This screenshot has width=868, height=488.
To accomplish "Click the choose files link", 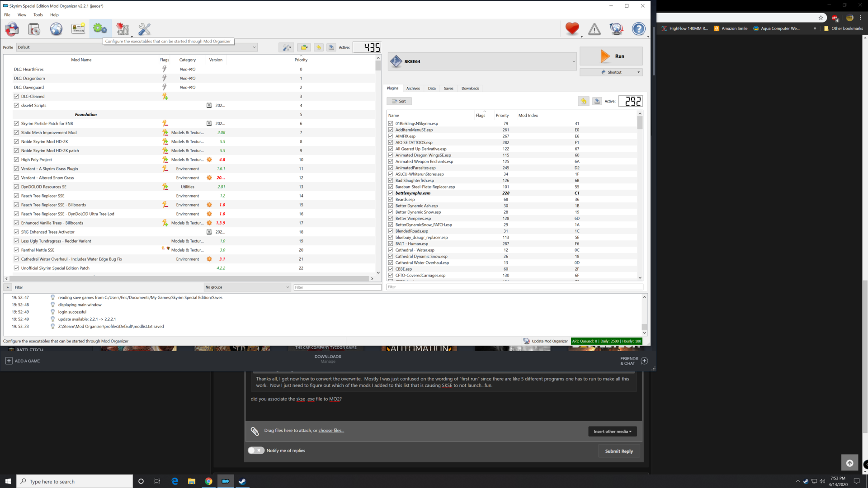I will (x=331, y=431).
